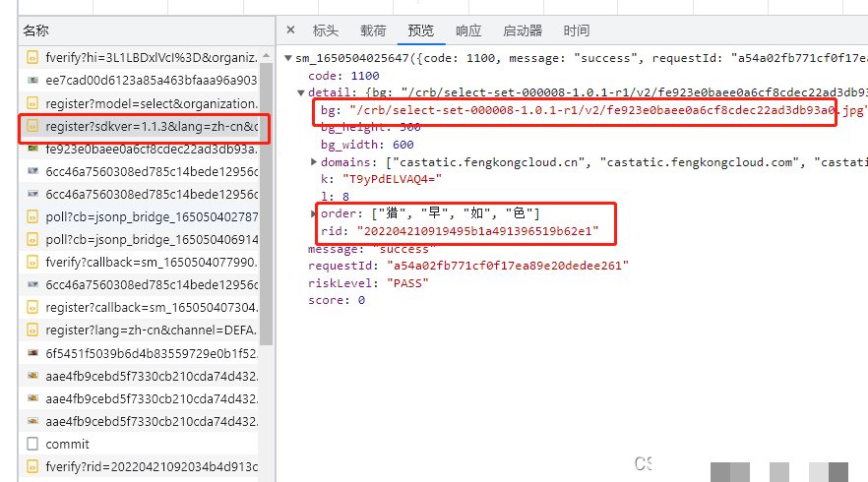This screenshot has width=868, height=482.
Task: Select the commit request row
Action: tap(139, 444)
